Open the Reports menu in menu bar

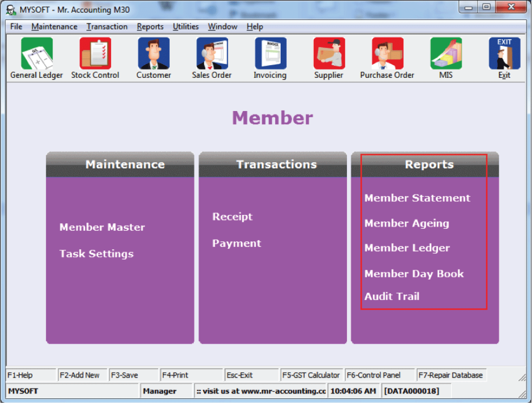pos(150,26)
